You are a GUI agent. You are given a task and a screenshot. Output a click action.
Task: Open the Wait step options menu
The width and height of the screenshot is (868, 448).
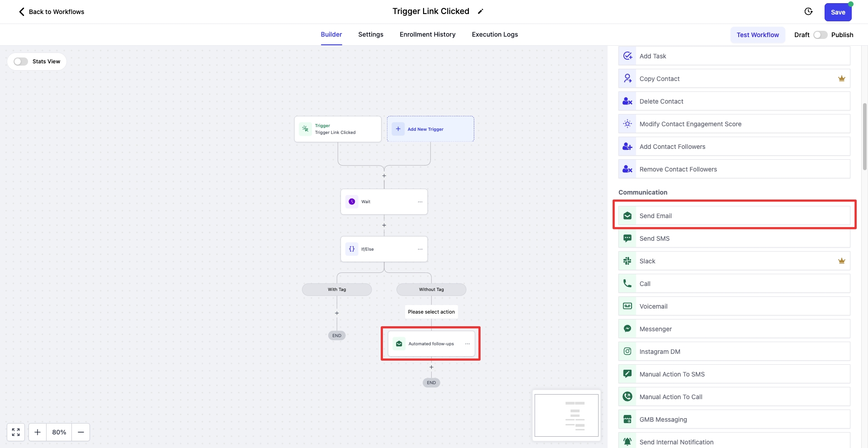[x=420, y=202]
